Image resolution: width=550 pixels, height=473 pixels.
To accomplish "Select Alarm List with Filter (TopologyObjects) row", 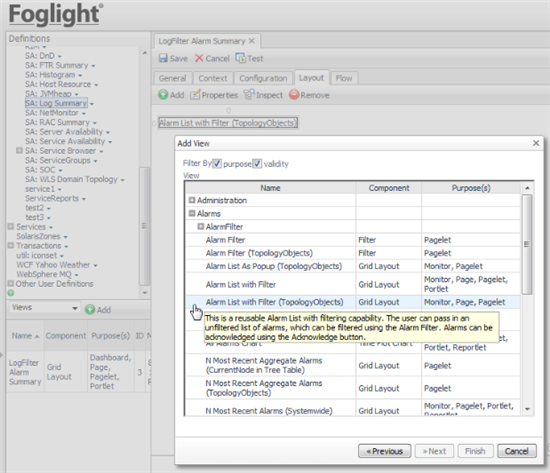I will [353, 302].
